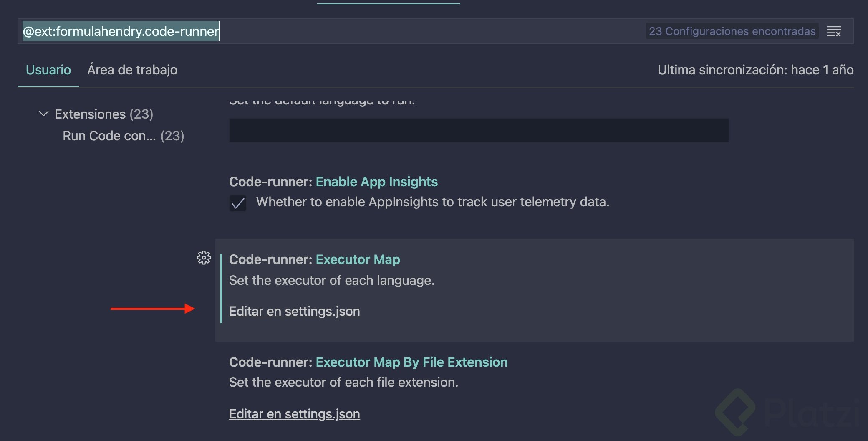
Task: Open Editar en settings.json for File Extension
Action: pos(294,414)
